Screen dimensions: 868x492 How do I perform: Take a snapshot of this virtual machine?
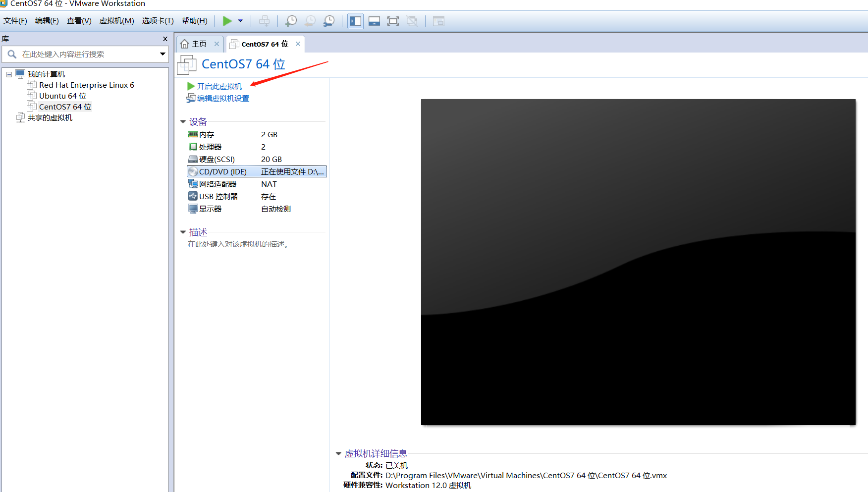[x=291, y=21]
